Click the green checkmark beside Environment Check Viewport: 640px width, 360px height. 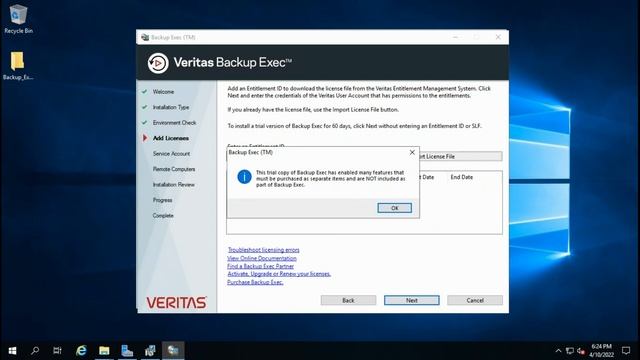[144, 122]
